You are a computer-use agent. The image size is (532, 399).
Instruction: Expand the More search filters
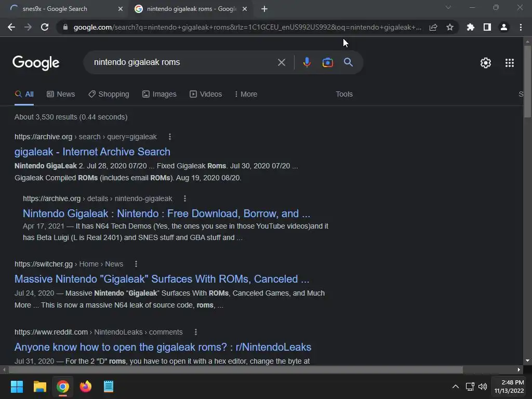click(x=246, y=95)
